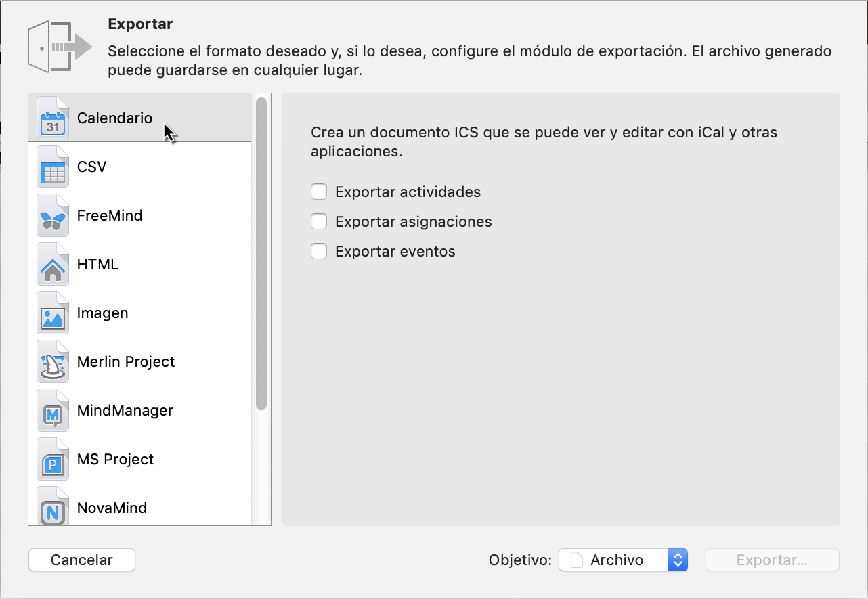Click the MS Project document icon
The width and height of the screenshot is (868, 599).
[x=52, y=458]
